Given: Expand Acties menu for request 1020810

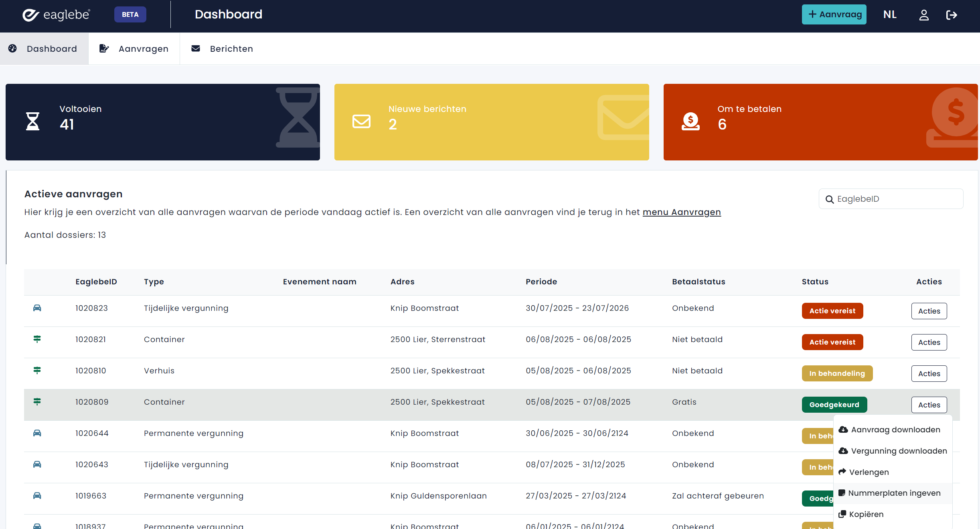Looking at the screenshot, I should click(929, 374).
